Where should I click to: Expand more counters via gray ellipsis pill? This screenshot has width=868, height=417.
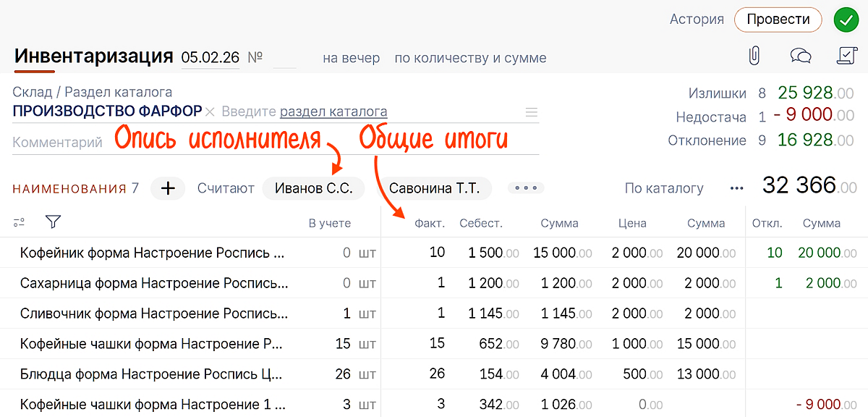point(526,188)
